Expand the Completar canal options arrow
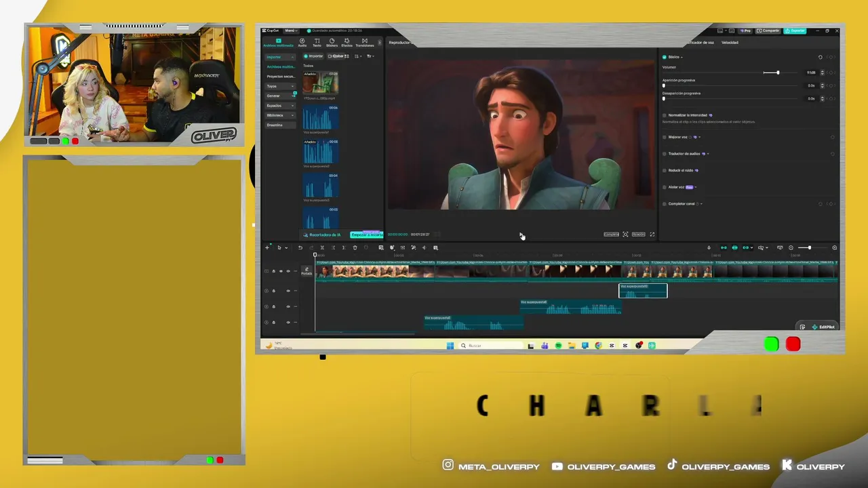Viewport: 868px width, 488px height. point(701,204)
